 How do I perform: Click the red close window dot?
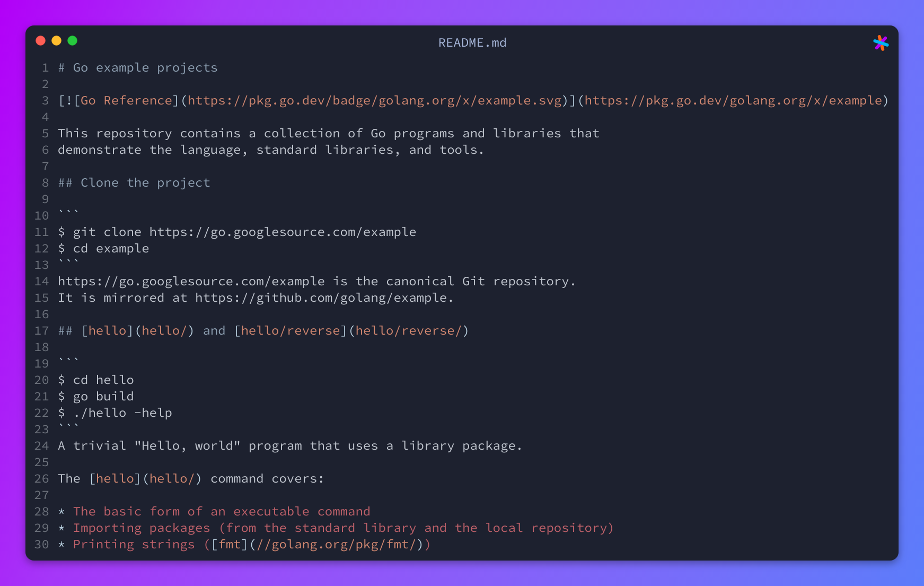point(40,41)
